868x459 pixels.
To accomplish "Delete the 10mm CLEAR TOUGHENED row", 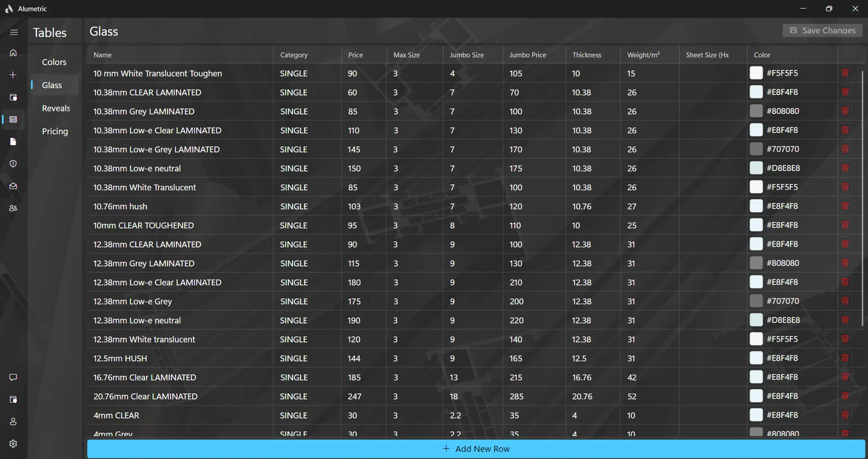I will click(x=845, y=225).
